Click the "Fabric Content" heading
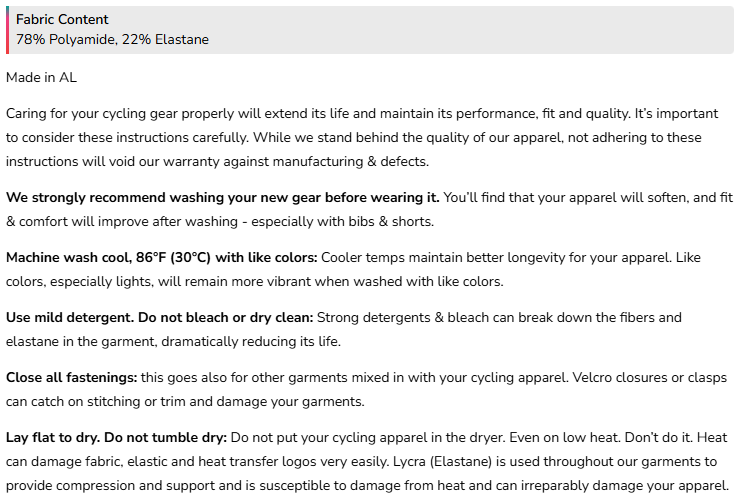This screenshot has width=739, height=501. [x=62, y=19]
